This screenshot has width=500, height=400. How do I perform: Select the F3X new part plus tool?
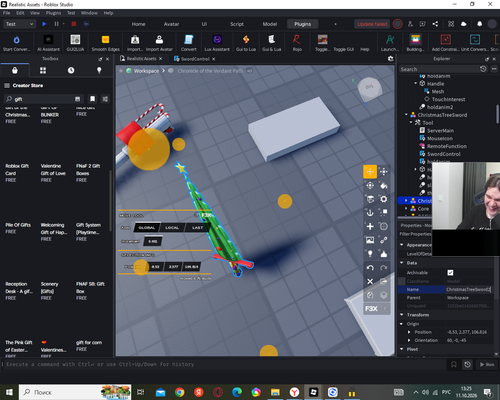tap(370, 226)
